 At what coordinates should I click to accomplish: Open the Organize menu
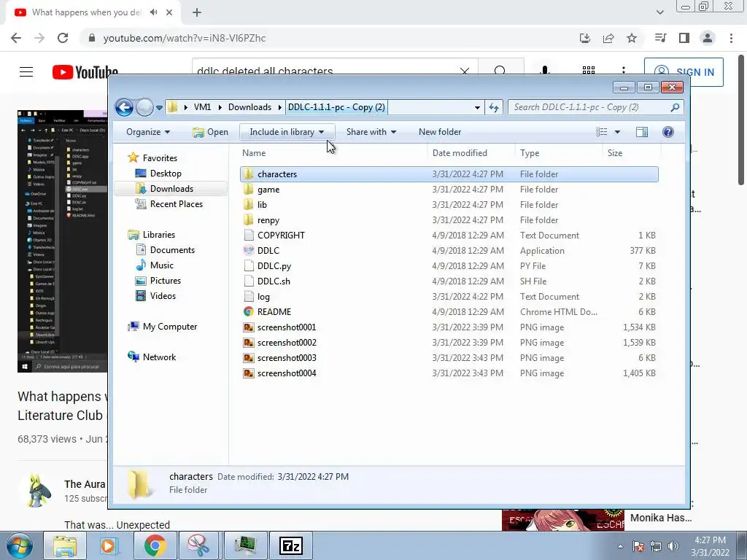point(148,132)
